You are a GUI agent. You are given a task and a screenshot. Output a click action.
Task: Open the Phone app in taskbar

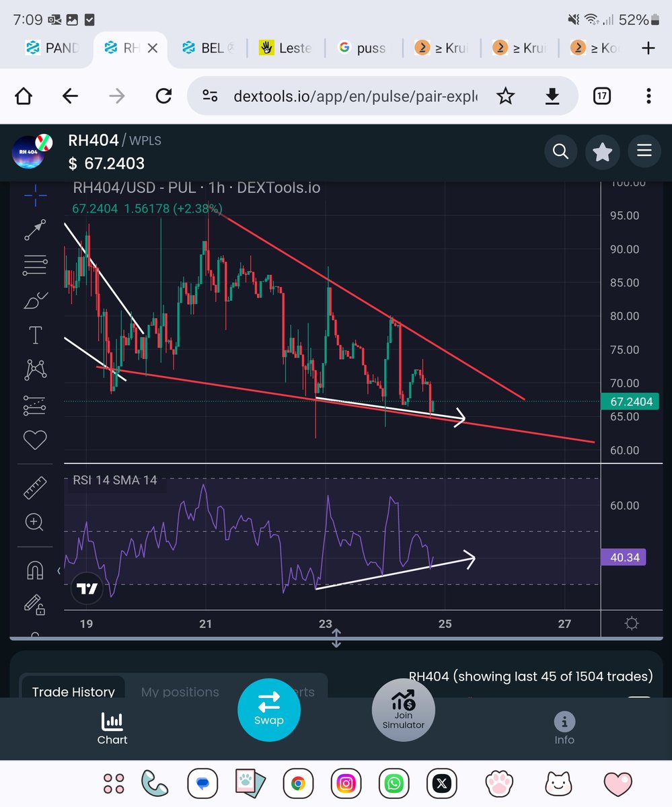[x=156, y=783]
